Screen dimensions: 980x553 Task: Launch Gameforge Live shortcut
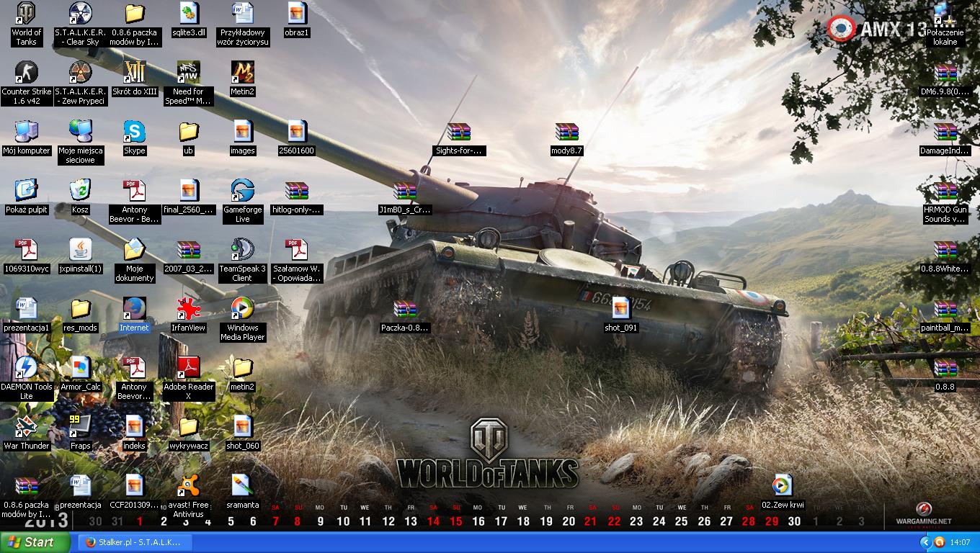point(243,191)
